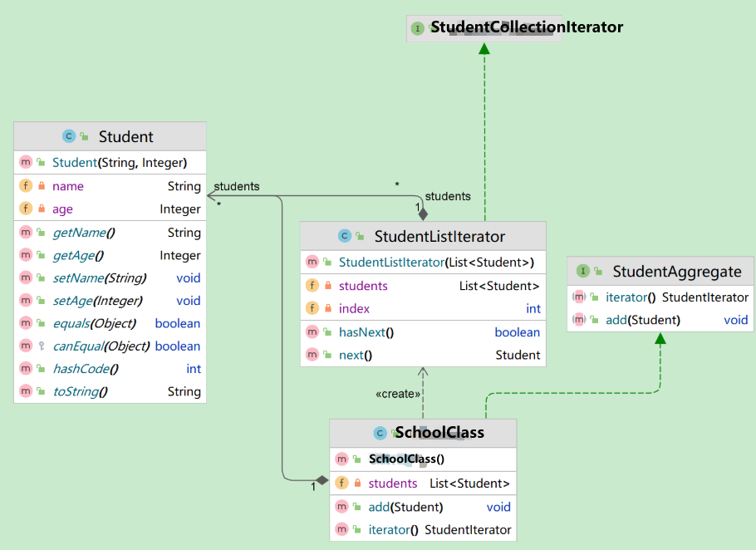Click the class icon on StudentListIterator header
756x550 pixels.
click(x=345, y=237)
